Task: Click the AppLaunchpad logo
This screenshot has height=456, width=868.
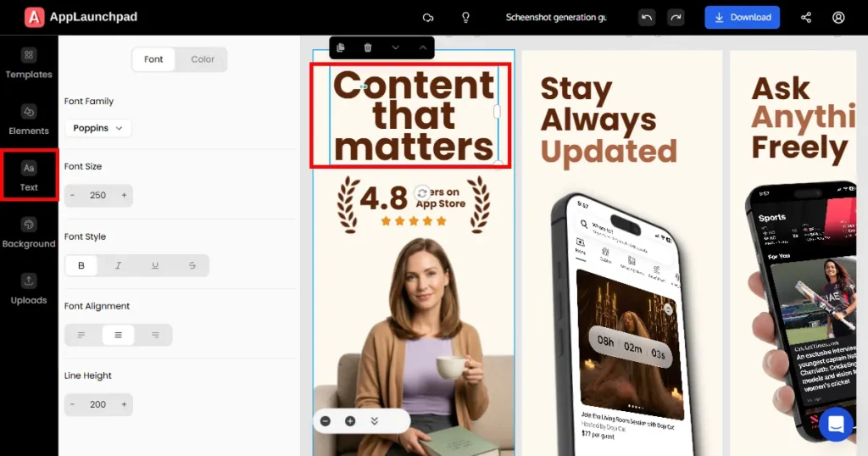Action: pyautogui.click(x=81, y=17)
